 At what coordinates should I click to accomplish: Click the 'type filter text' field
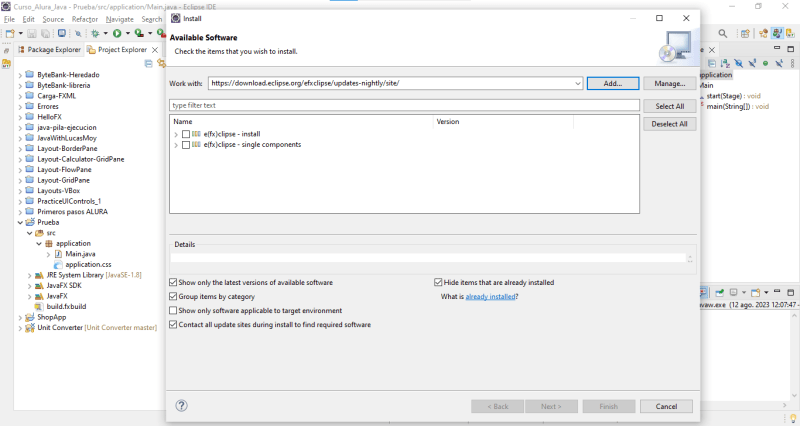(x=404, y=105)
